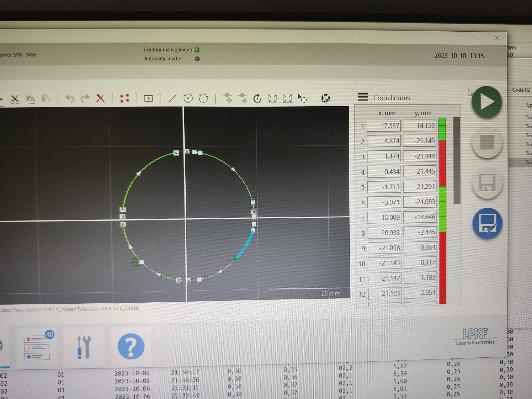Select the red connected-points tool
The image size is (532, 399).
pyautogui.click(x=124, y=98)
